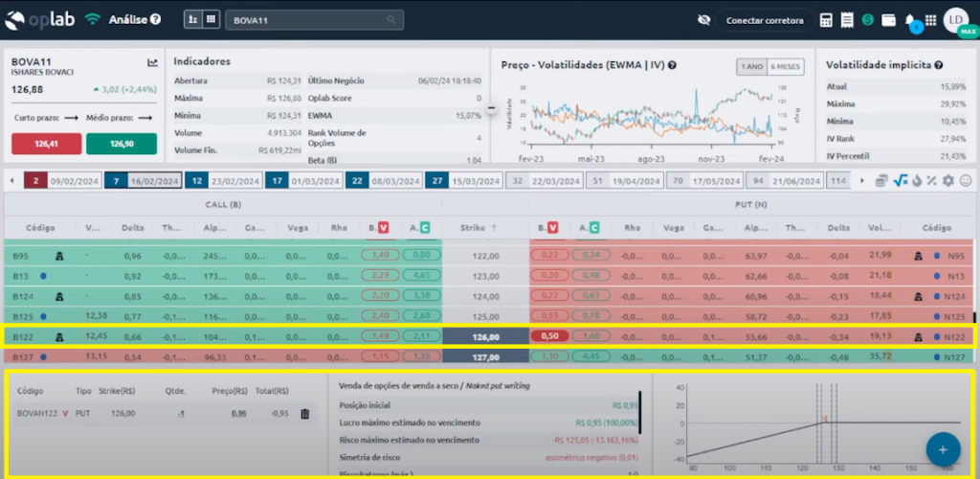The image size is (980, 479).
Task: Delete the BOVAN122 put leg with trash icon
Action: click(x=304, y=414)
